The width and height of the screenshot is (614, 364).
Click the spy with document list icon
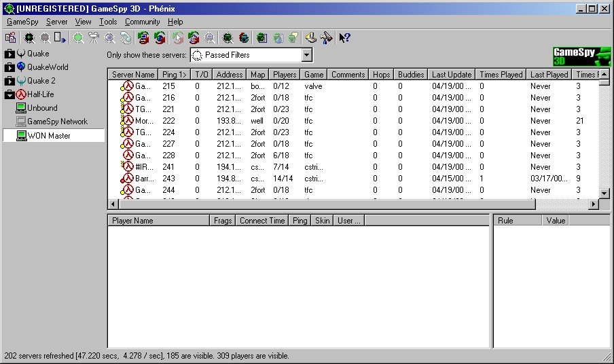pos(262,38)
